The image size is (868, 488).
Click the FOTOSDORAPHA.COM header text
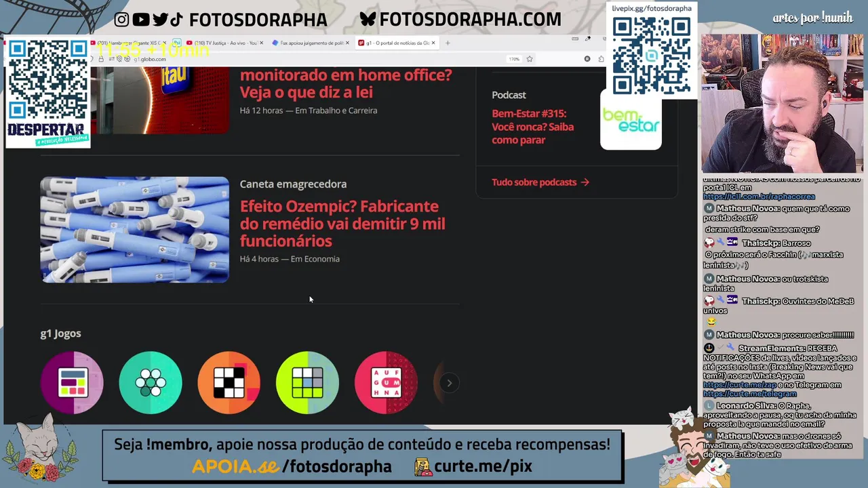470,20
